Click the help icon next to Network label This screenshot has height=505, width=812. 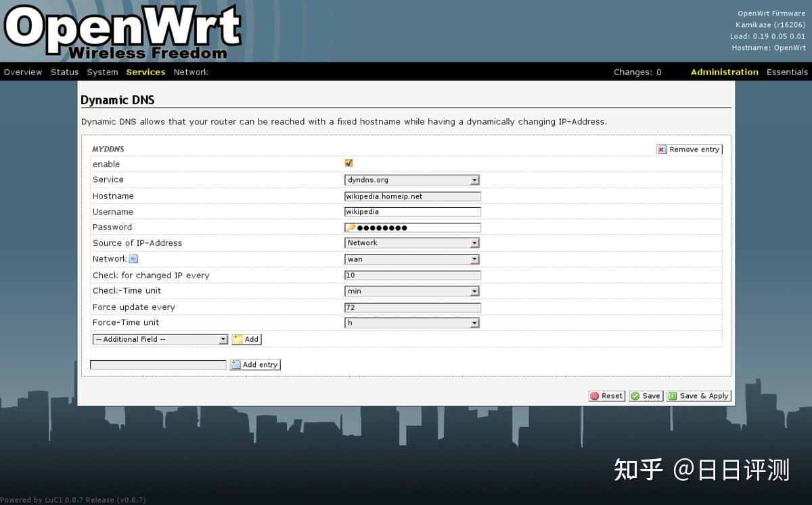pos(133,259)
